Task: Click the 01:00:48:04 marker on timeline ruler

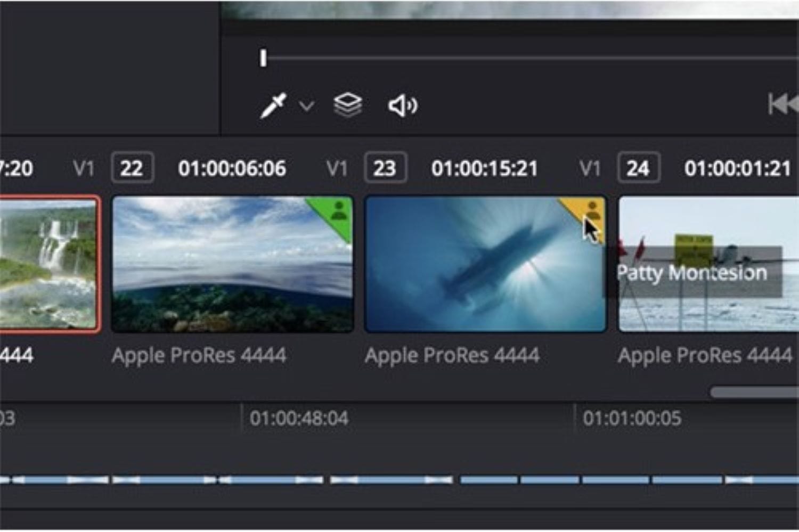Action: click(299, 419)
